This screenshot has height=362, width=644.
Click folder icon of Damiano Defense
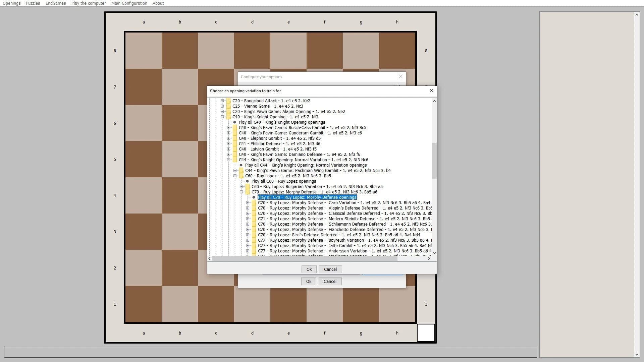pos(235,154)
